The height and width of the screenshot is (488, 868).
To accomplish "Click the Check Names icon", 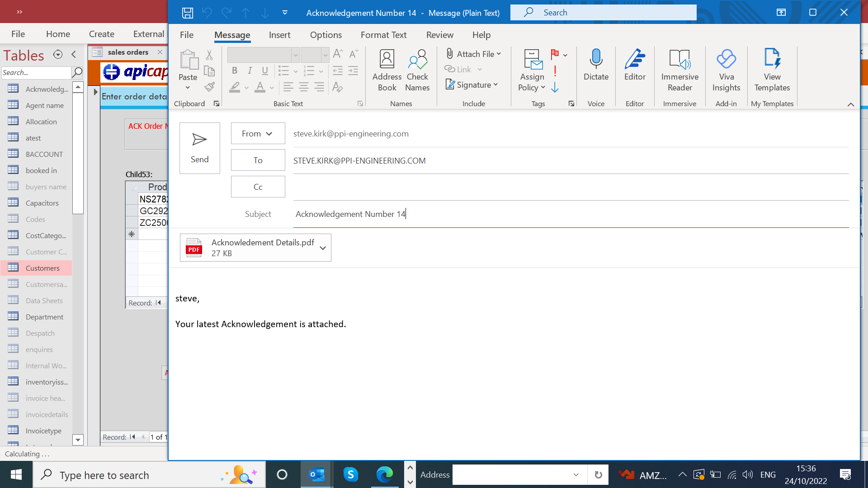I will [x=417, y=70].
